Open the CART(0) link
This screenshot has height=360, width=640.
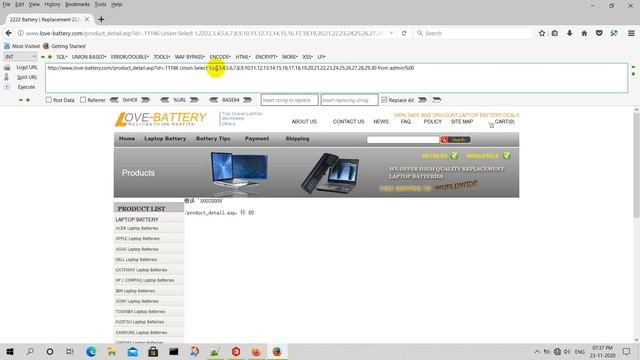[501, 122]
